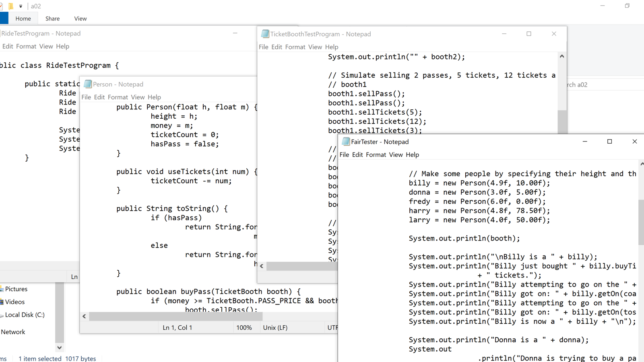
Task: Select Local Disk (C:) in navigation pane
Action: tap(25, 315)
